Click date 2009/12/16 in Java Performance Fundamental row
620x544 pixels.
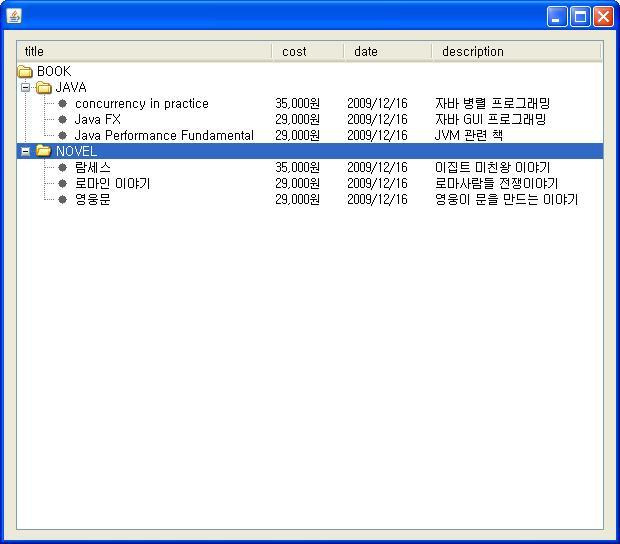(377, 136)
